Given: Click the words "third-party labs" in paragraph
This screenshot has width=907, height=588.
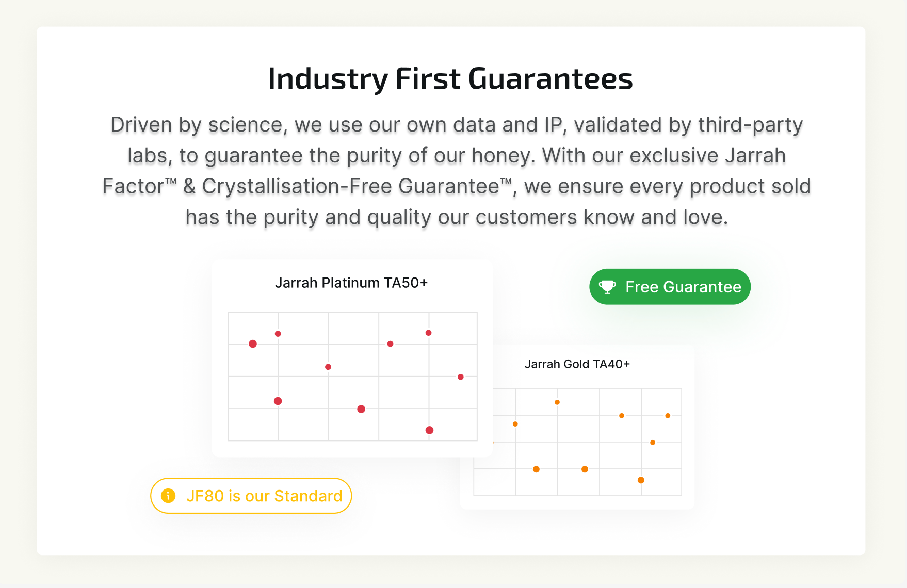Looking at the screenshot, I should (750, 125).
